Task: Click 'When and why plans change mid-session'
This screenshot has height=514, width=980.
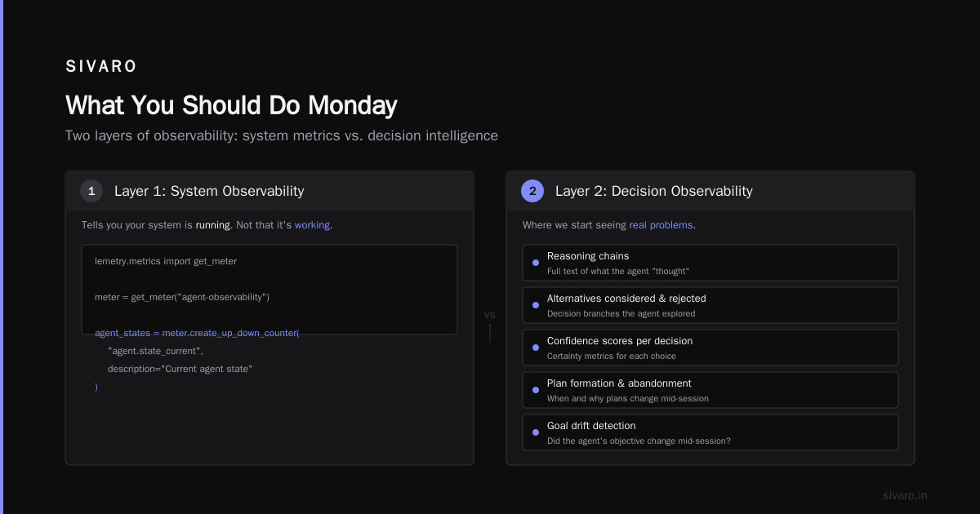Action: coord(628,398)
